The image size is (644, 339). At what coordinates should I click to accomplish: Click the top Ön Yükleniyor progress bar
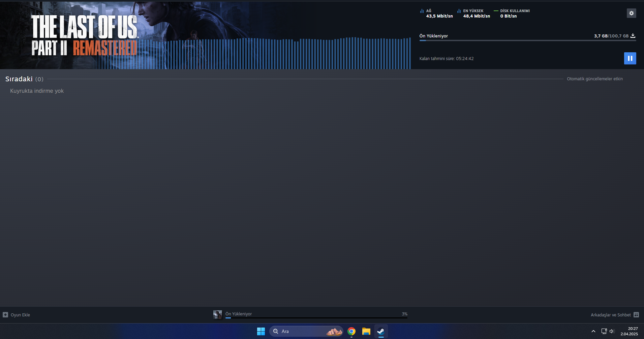pos(528,40)
